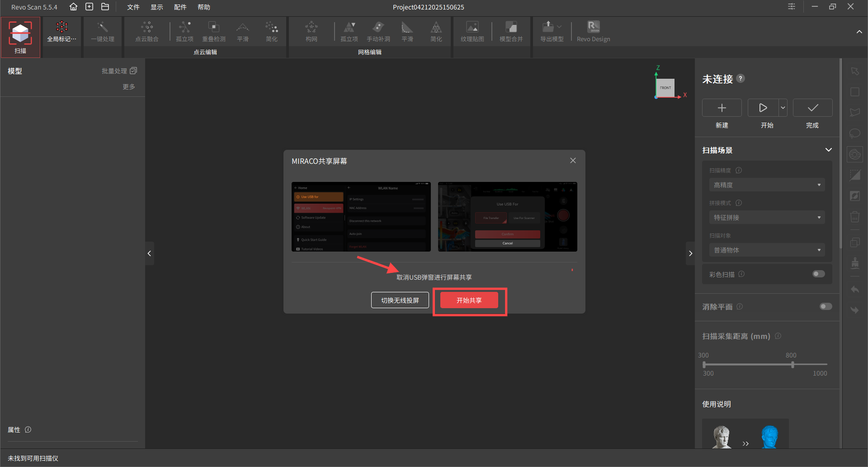The image size is (868, 467).
Task: Open 纹理贴图 texture mapping tool
Action: (x=472, y=32)
